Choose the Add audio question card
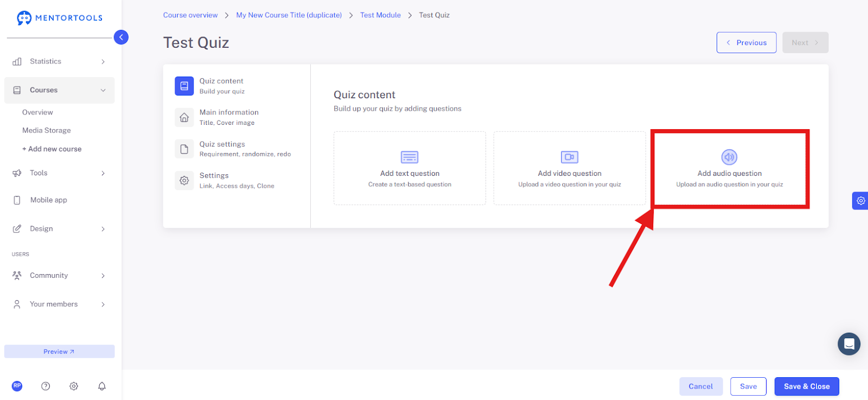Image resolution: width=868 pixels, height=400 pixels. tap(730, 168)
